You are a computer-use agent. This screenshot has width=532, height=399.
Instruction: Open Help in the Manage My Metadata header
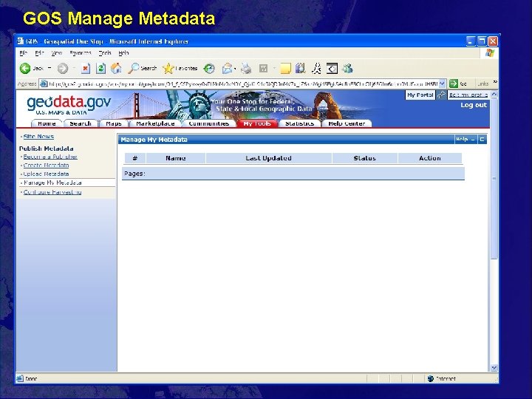461,139
